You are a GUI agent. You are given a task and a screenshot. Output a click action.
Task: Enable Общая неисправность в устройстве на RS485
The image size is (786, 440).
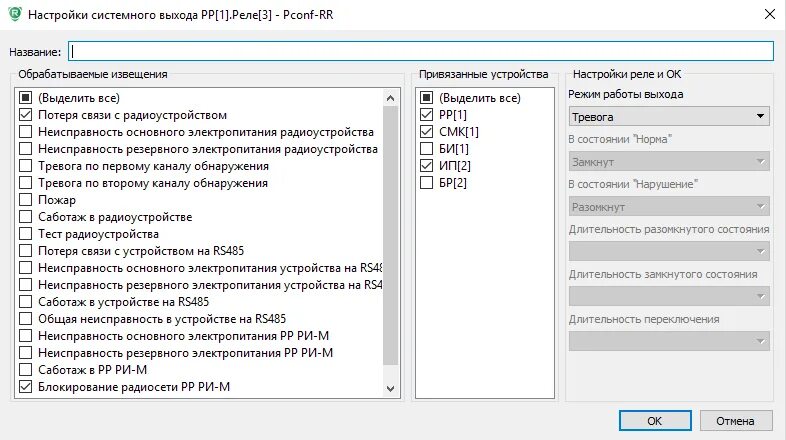[x=26, y=319]
